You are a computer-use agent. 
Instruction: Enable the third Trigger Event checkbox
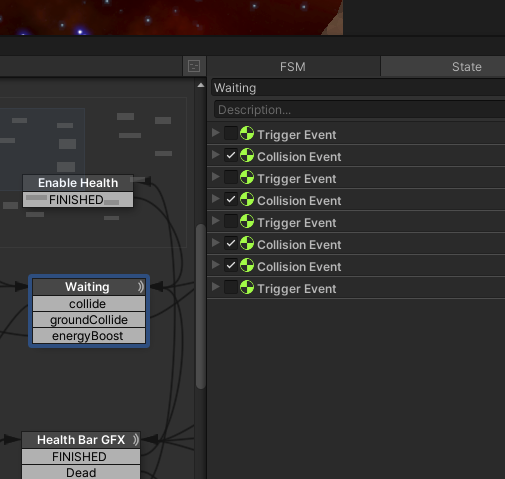(231, 221)
